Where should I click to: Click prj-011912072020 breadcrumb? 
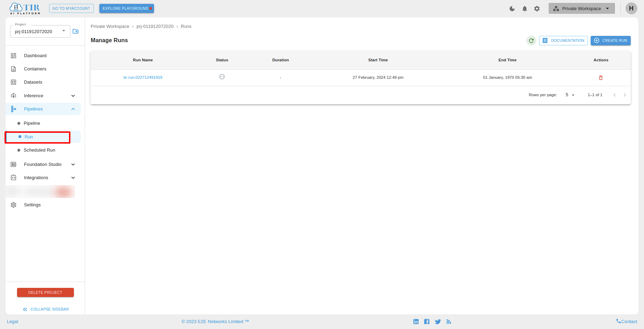coord(155,26)
